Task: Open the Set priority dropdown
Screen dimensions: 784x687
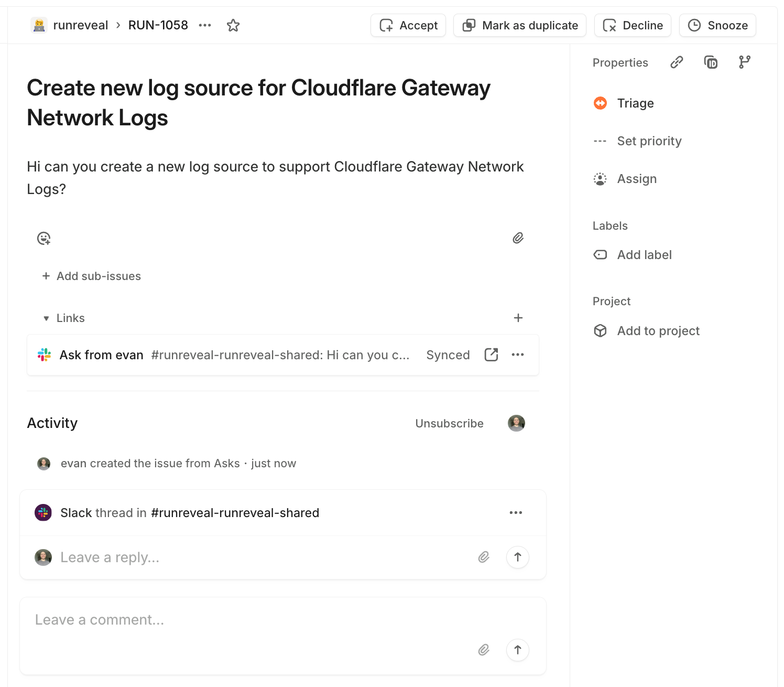Action: (x=649, y=141)
